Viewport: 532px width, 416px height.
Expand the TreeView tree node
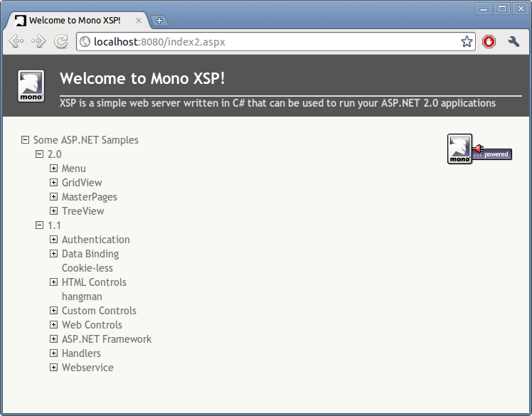53,211
